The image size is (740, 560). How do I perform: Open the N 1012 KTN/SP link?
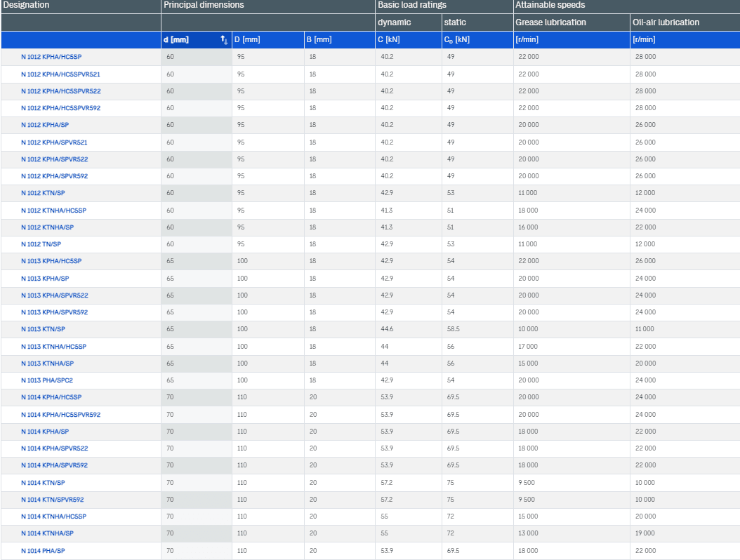pos(43,193)
